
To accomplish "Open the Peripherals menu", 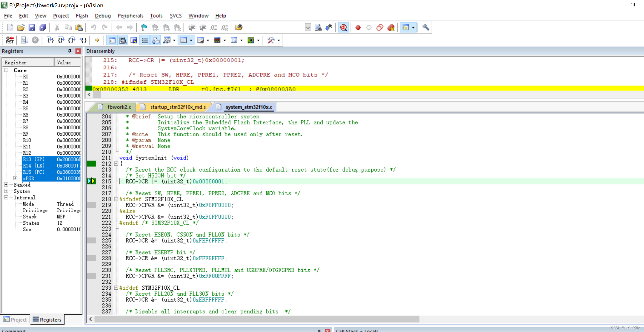I will (130, 16).
